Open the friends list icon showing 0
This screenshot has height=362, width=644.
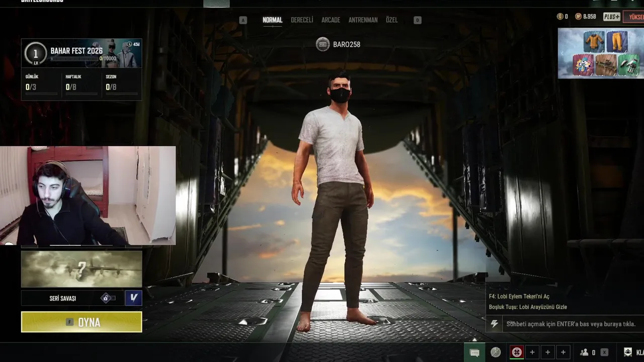[584, 352]
